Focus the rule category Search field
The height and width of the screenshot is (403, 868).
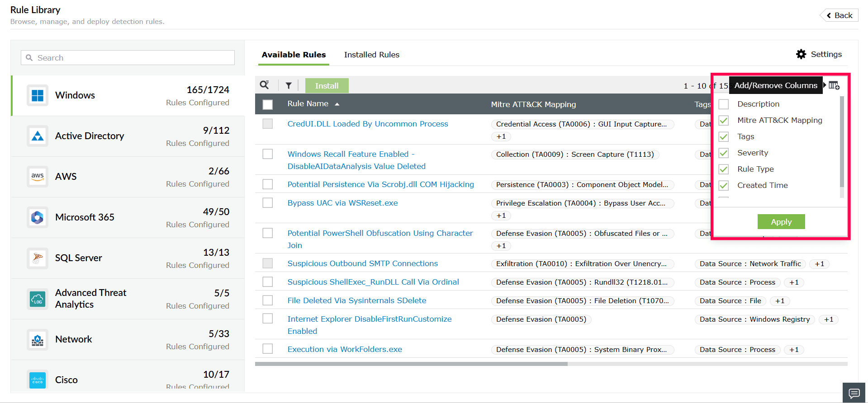[x=128, y=58]
